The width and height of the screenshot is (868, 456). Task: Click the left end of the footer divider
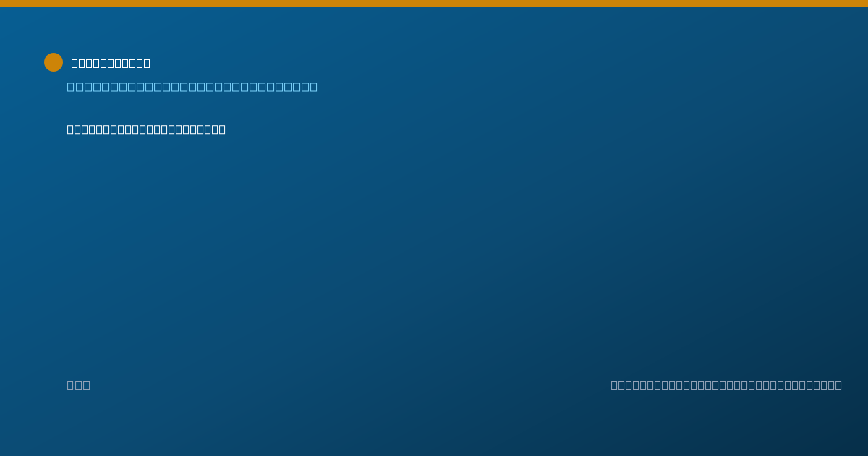point(48,345)
